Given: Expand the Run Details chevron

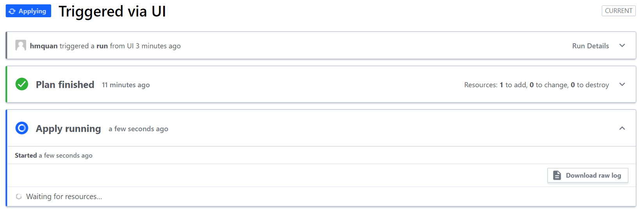Looking at the screenshot, I should [622, 46].
